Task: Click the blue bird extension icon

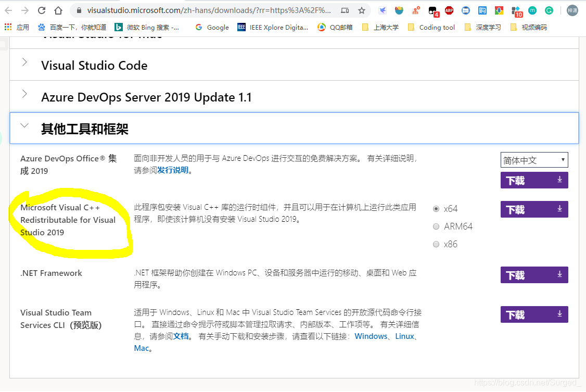Action: (x=383, y=10)
